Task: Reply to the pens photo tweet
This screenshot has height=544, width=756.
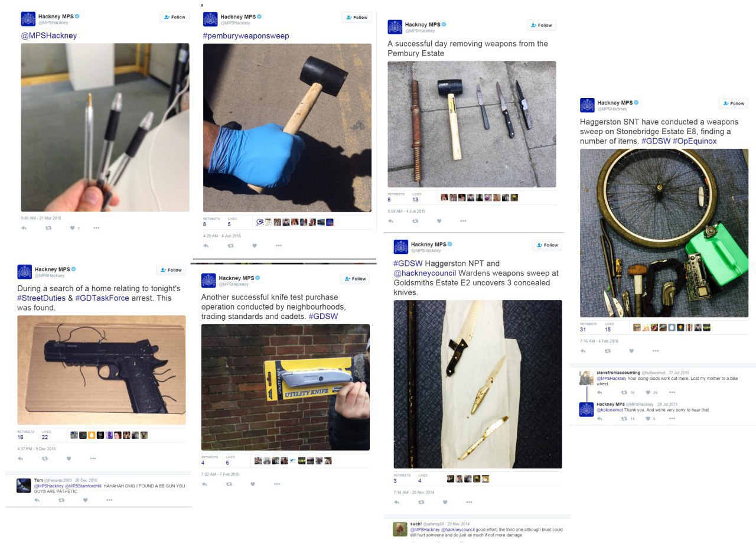Action: point(24,227)
